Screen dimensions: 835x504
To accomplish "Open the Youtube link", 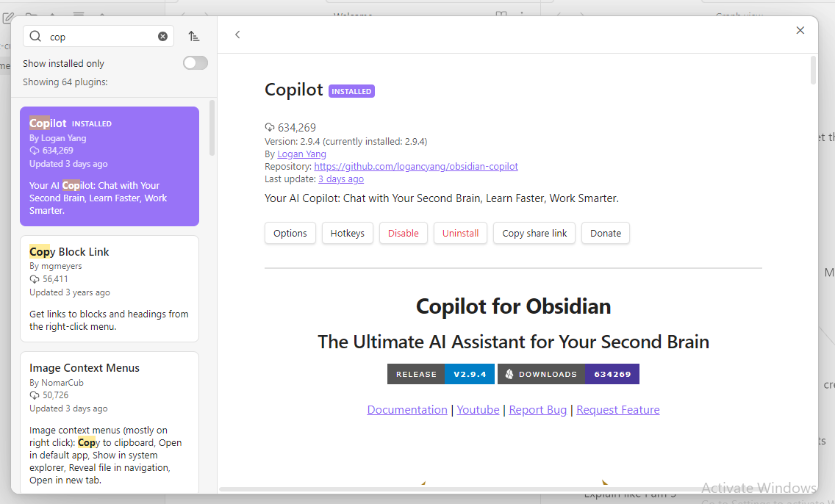I will (x=479, y=410).
